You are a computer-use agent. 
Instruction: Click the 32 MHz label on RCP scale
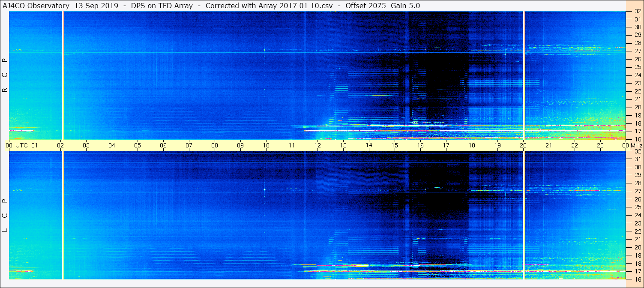[x=637, y=12]
